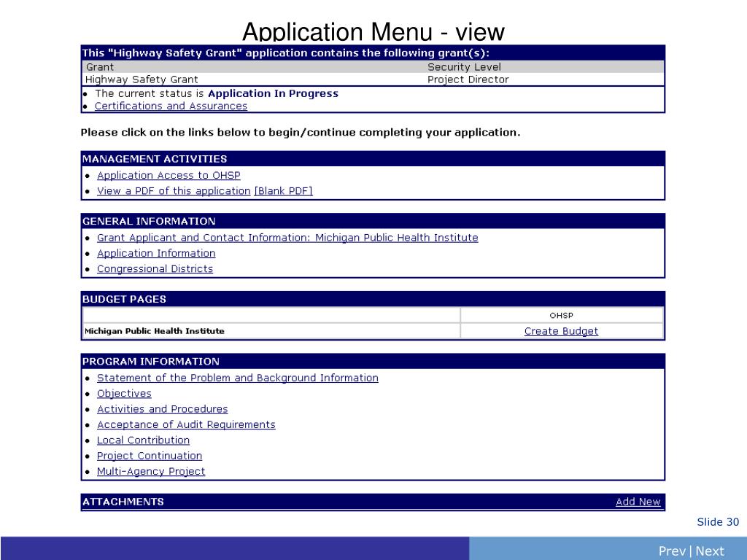Open Grant Applicant and Contact Information link
747x560 pixels.
287,238
